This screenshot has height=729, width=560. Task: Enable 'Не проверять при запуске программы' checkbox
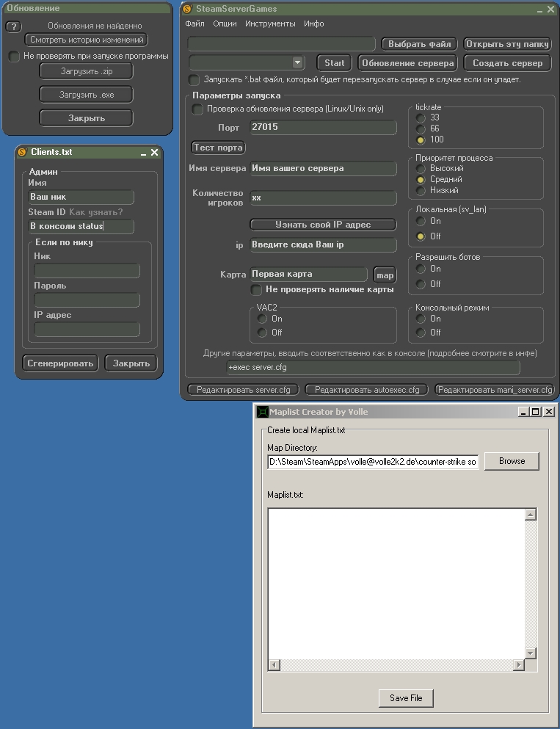(x=14, y=57)
